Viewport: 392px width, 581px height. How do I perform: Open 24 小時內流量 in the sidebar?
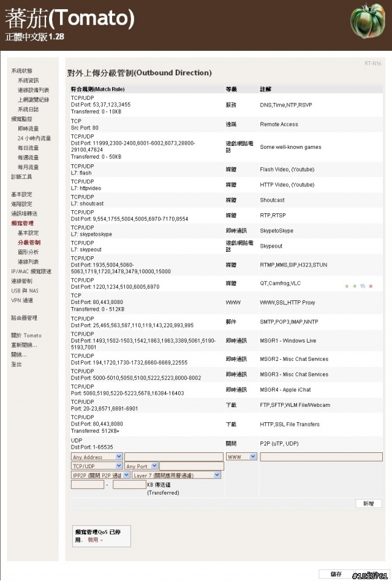coord(34,138)
